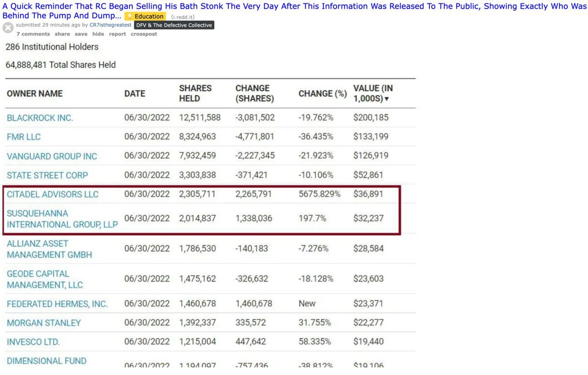
Task: Select Federated Hermes 'New' change cell
Action: 307,304
